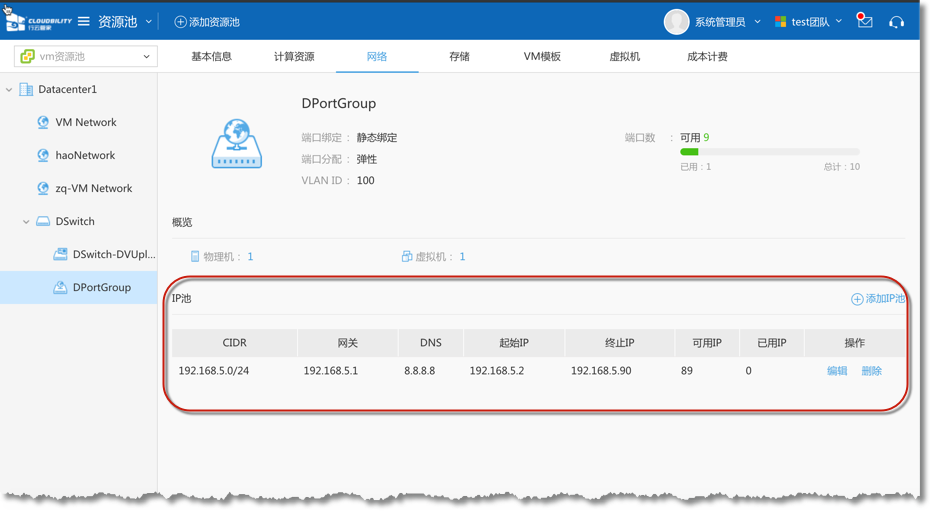Collapse the Datacenter1 tree node
The image size is (930, 511).
(x=10, y=90)
